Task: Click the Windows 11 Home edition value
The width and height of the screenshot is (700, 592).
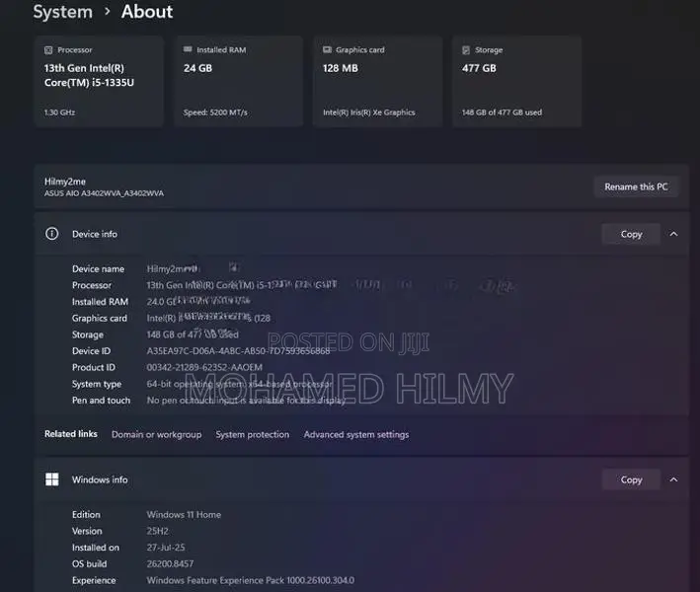Action: [x=184, y=515]
